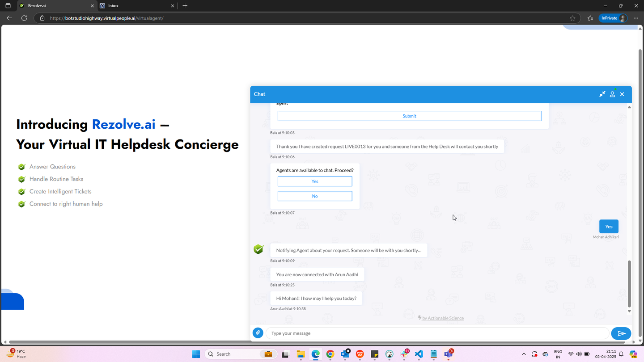Open Microsoft Edge from taskbar
The width and height of the screenshot is (644, 362).
coord(316,354)
